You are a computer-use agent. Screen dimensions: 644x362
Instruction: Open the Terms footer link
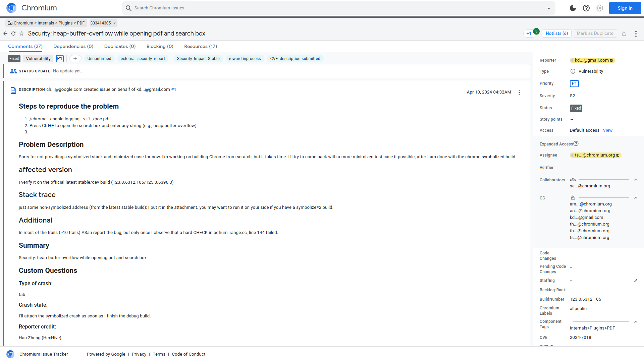[159, 354]
